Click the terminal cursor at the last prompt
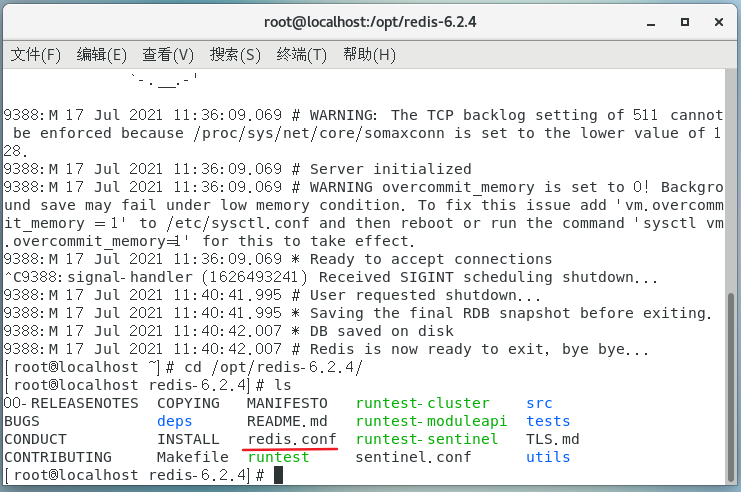Screen dimensions: 741x492 278,475
